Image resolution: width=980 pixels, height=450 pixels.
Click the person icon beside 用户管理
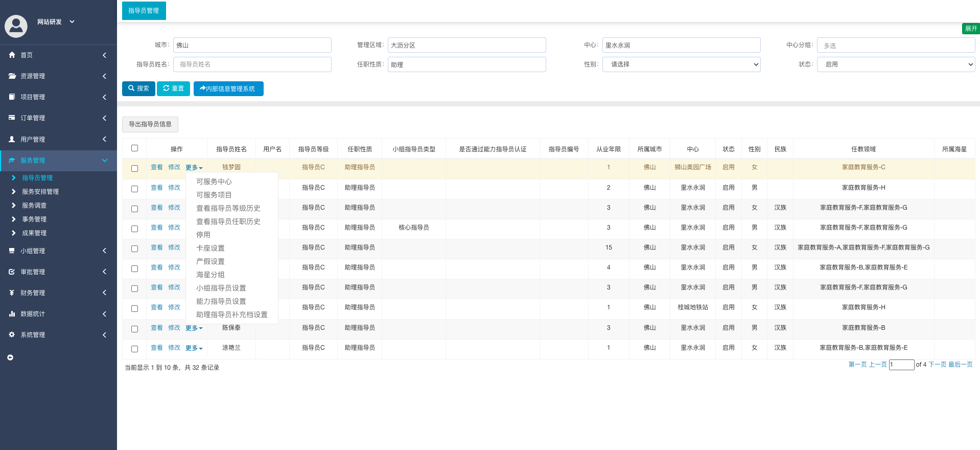click(12, 139)
